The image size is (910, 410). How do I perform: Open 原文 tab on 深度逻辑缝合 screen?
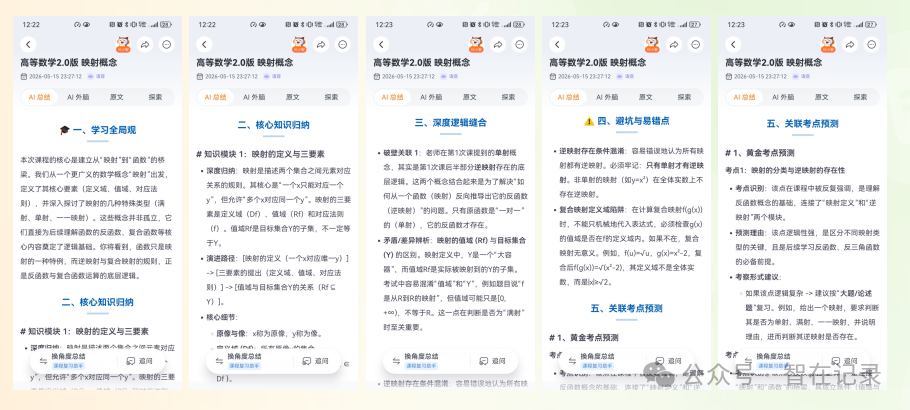coord(470,97)
